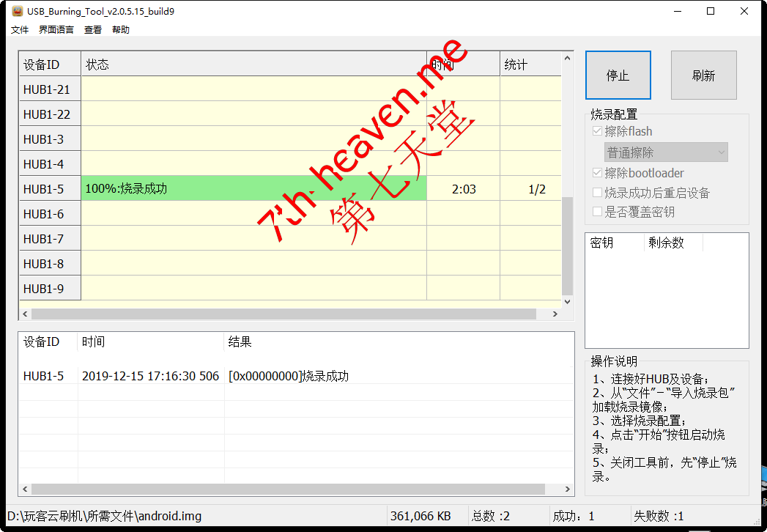Image resolution: width=767 pixels, height=532 pixels.
Task: Toggle the 擦除bootloader checkbox
Action: (597, 174)
